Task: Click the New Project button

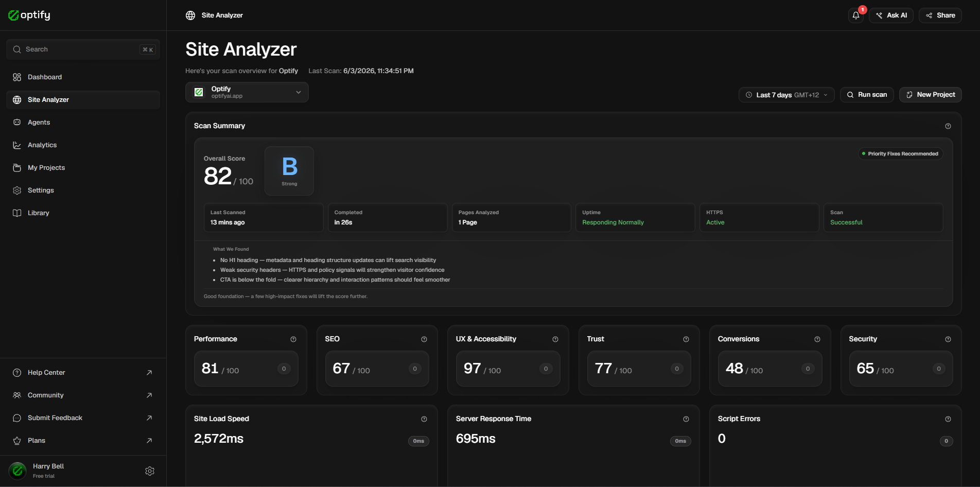Action: coord(931,95)
